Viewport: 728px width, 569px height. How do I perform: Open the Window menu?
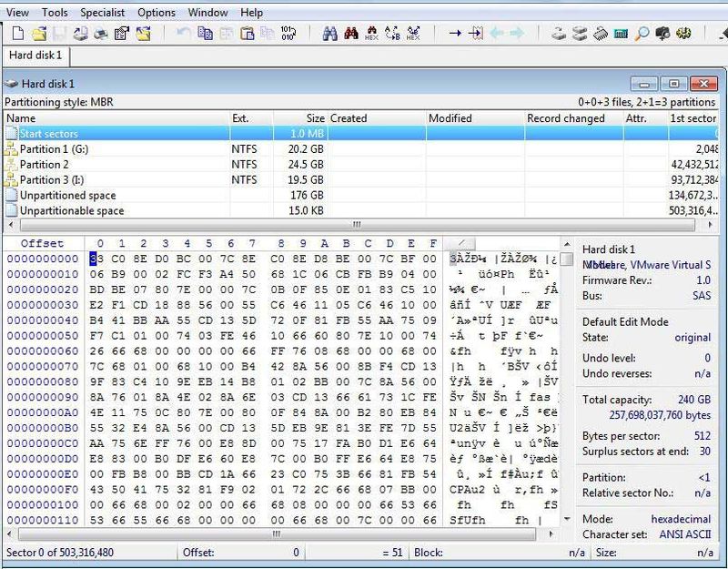tap(207, 13)
